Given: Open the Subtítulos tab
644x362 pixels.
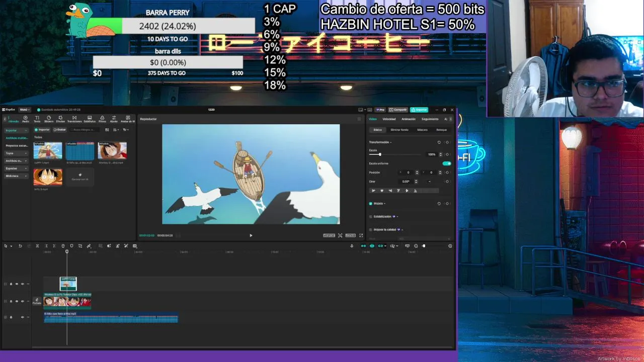Looking at the screenshot, I should pyautogui.click(x=90, y=119).
